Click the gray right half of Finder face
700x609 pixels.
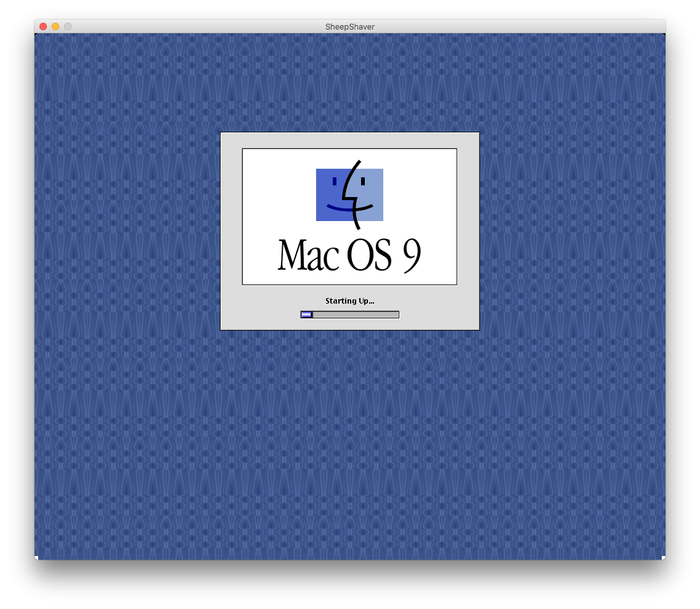(372, 196)
